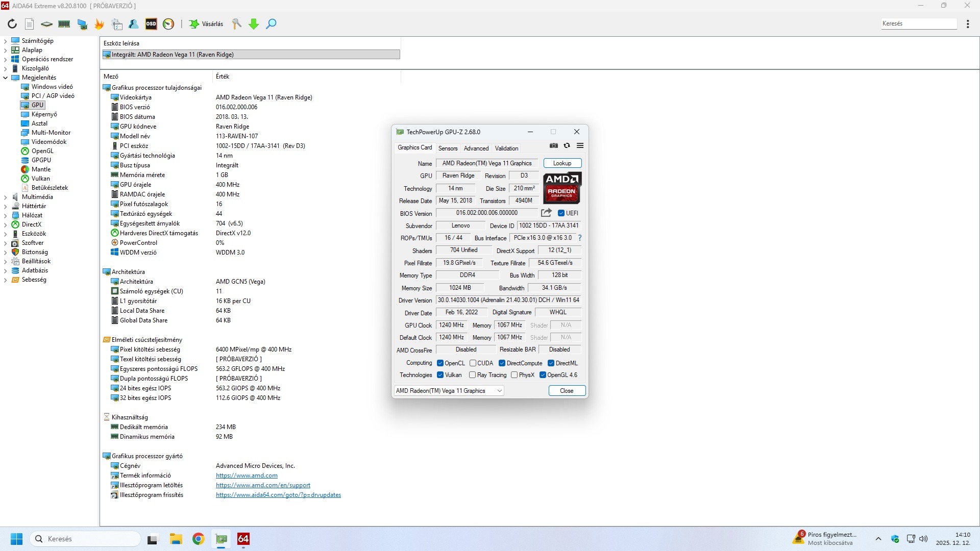Click the Lookup button

pyautogui.click(x=562, y=163)
